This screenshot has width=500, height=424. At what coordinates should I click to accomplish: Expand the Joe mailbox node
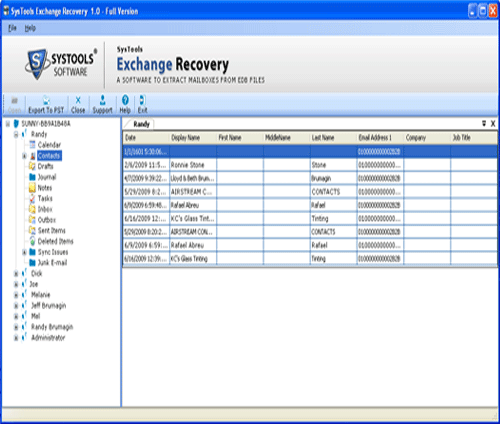coord(16,284)
